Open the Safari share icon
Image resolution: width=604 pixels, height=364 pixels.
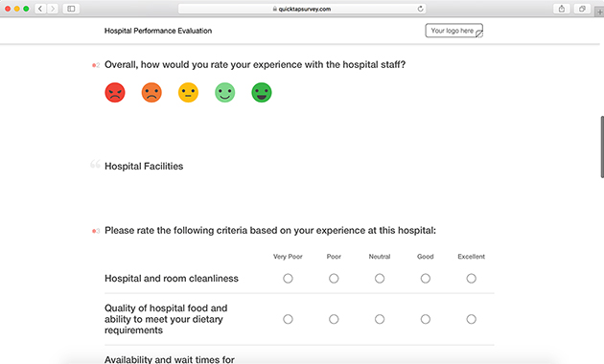(562, 9)
